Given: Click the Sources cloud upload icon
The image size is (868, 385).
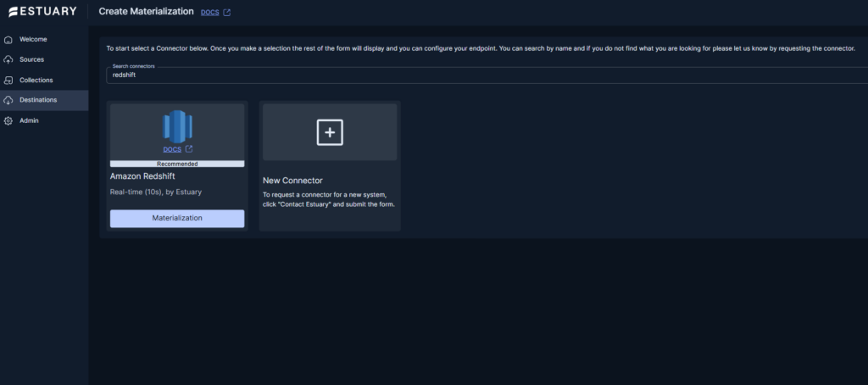Looking at the screenshot, I should 8,60.
